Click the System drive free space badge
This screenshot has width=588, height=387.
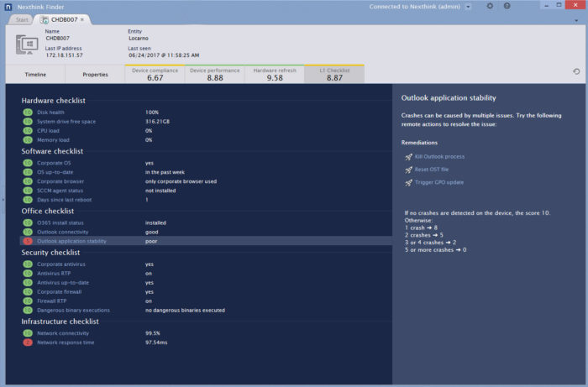tap(28, 122)
